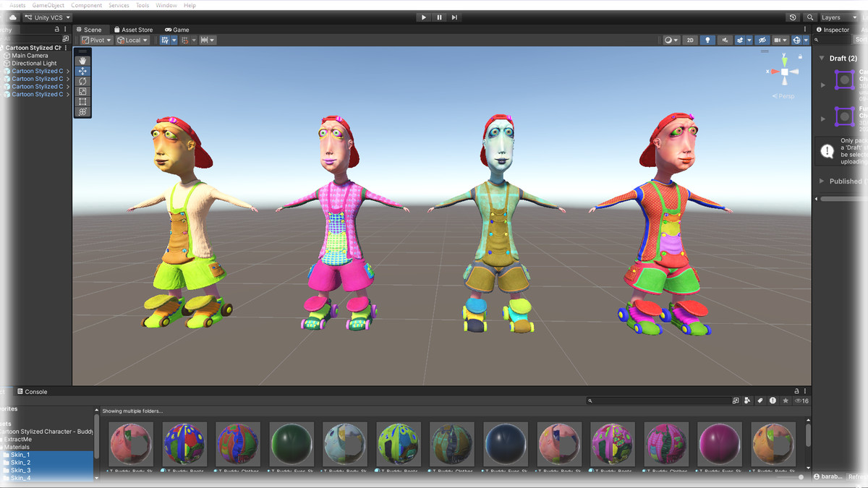This screenshot has height=488, width=868.
Task: Select the Skin_3 folder
Action: tap(20, 471)
